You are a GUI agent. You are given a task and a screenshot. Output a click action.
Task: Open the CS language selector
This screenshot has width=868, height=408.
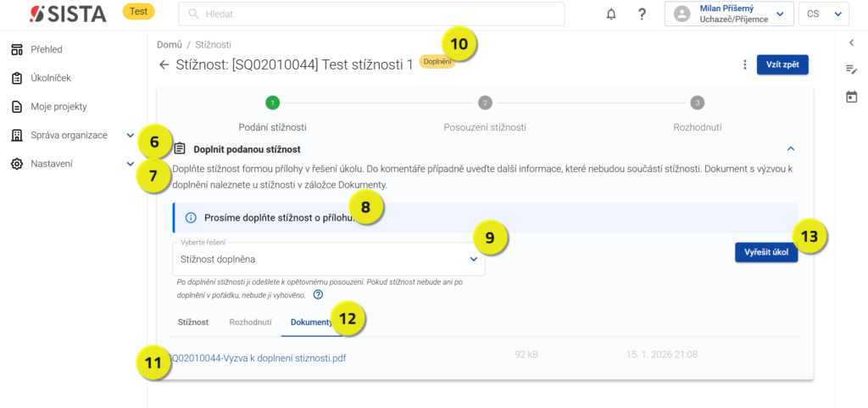[823, 14]
